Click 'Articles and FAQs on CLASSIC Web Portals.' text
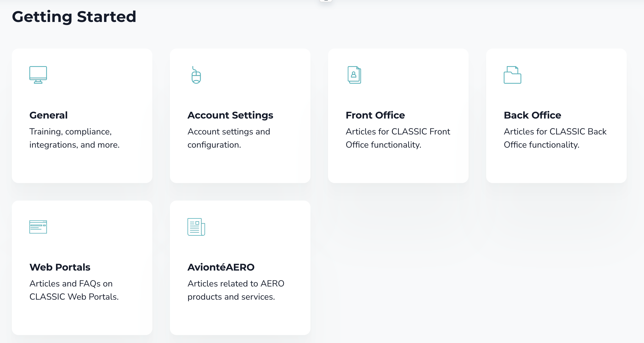The image size is (644, 343). pyautogui.click(x=74, y=290)
